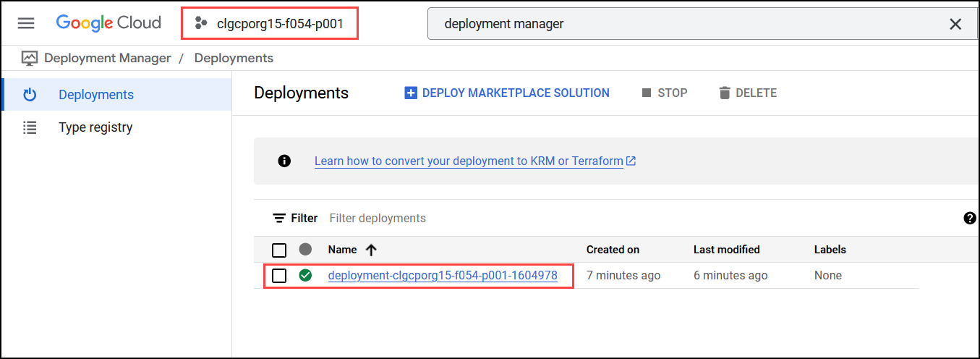The image size is (980, 359).
Task: Select Deployments in the sidebar
Action: click(x=116, y=95)
